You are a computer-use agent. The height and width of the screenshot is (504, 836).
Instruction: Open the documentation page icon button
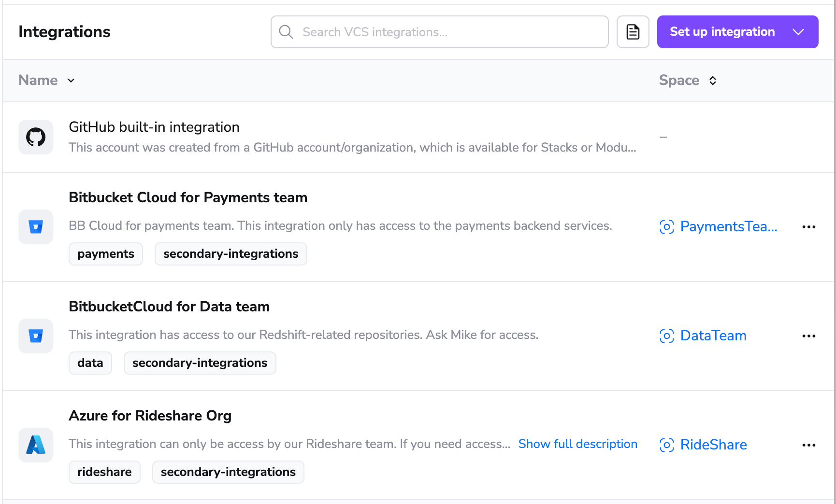(633, 32)
